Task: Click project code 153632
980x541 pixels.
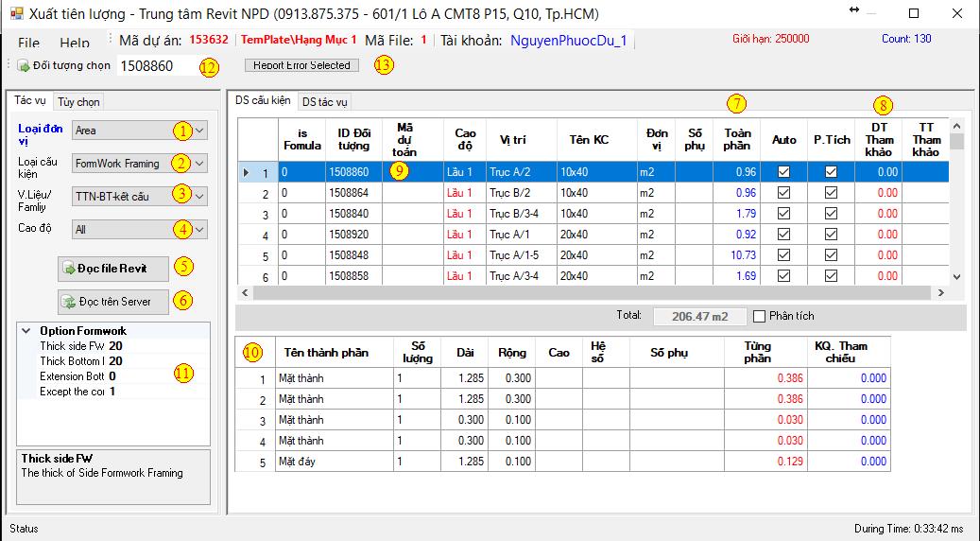Action: tap(209, 40)
